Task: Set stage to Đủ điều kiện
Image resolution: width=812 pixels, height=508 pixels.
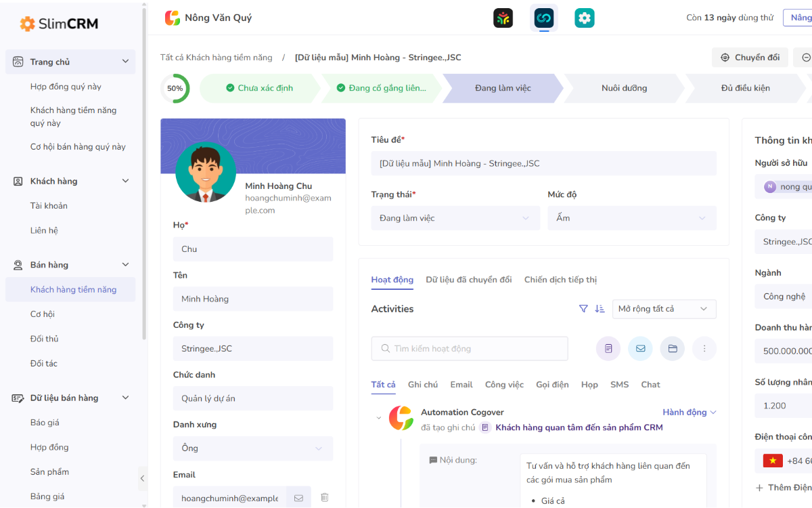Action: click(746, 88)
